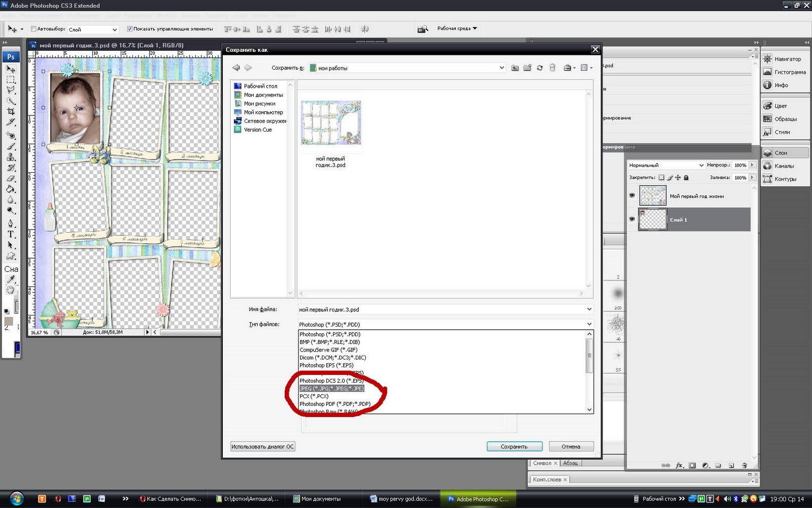Select the Red Eye healing tool
Image resolution: width=812 pixels, height=508 pixels.
point(11,135)
